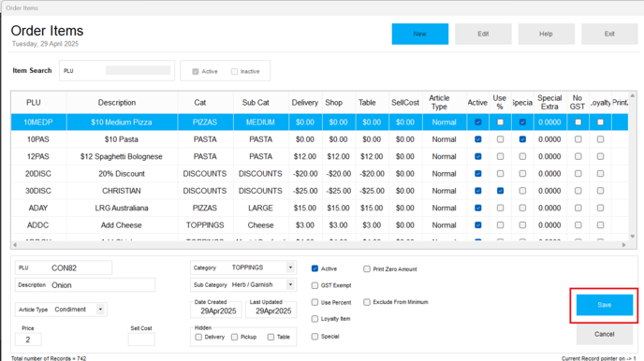Select the $10 Medium Pizza row
The image size is (644, 361).
319,123
